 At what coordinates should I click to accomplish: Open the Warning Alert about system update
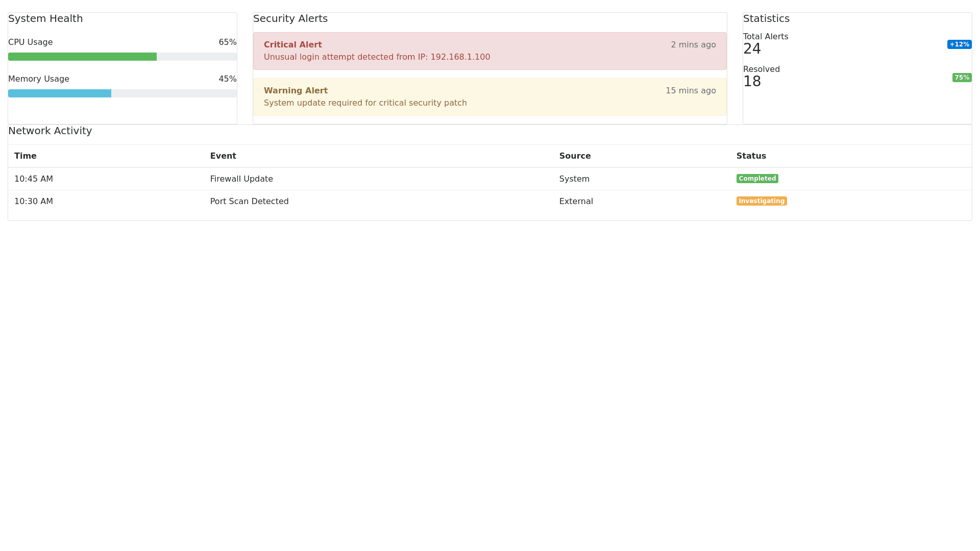(x=489, y=97)
